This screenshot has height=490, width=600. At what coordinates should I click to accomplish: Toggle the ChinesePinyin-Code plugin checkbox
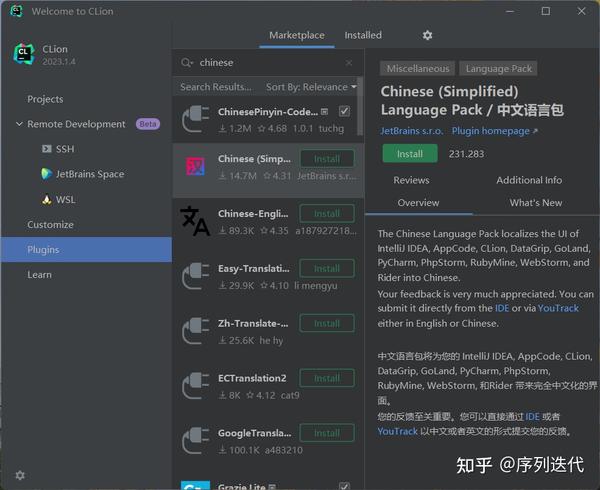(x=344, y=111)
